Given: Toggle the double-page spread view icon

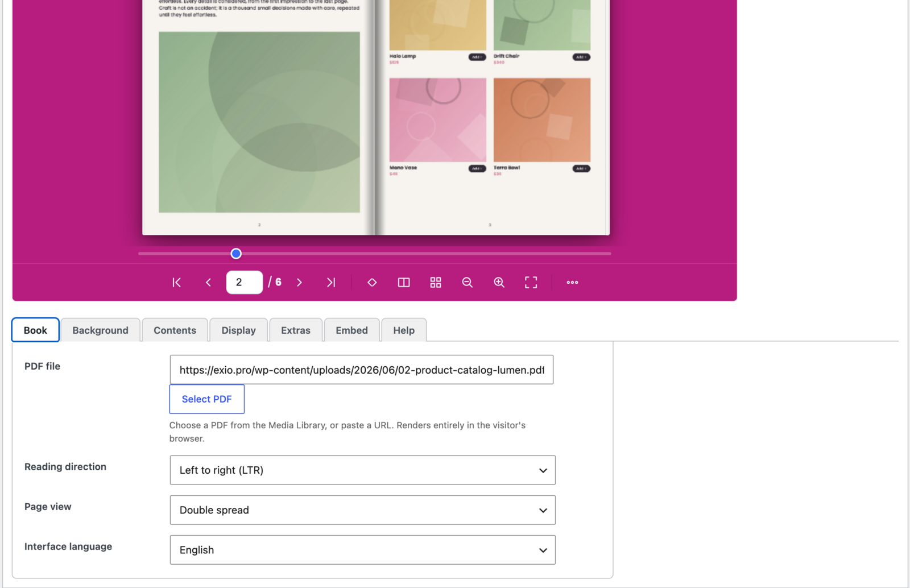Looking at the screenshot, I should (404, 282).
